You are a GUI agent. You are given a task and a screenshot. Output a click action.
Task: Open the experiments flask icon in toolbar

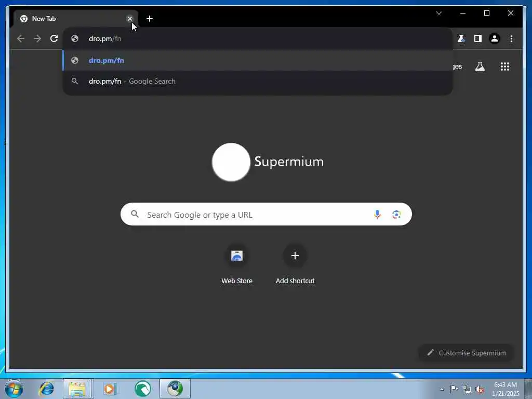click(x=461, y=38)
